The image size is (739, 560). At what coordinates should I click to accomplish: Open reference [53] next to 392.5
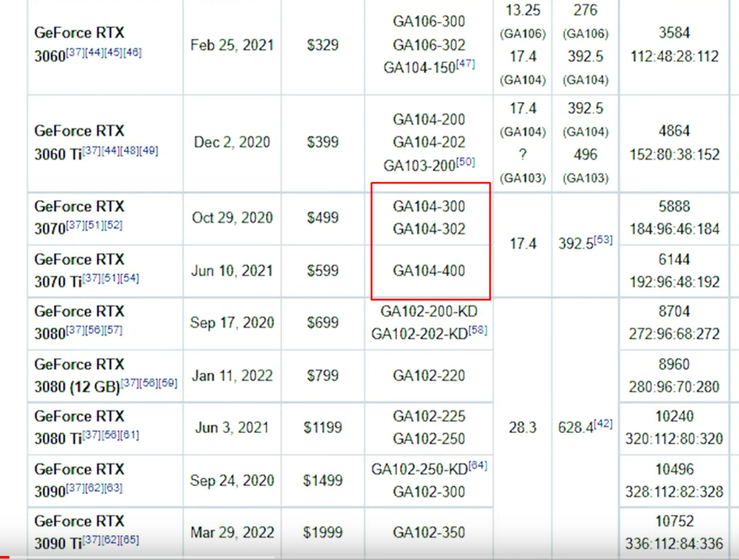[x=603, y=240]
